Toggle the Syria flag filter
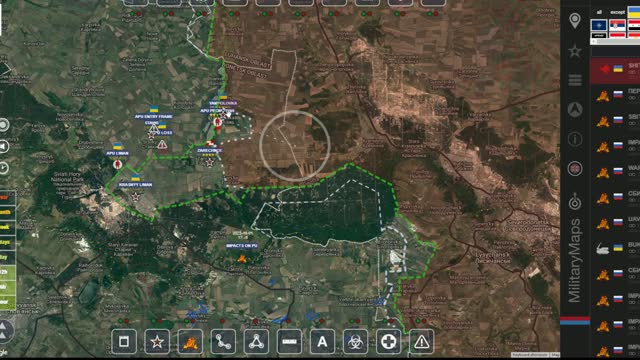The height and width of the screenshot is (360, 640). click(x=634, y=25)
